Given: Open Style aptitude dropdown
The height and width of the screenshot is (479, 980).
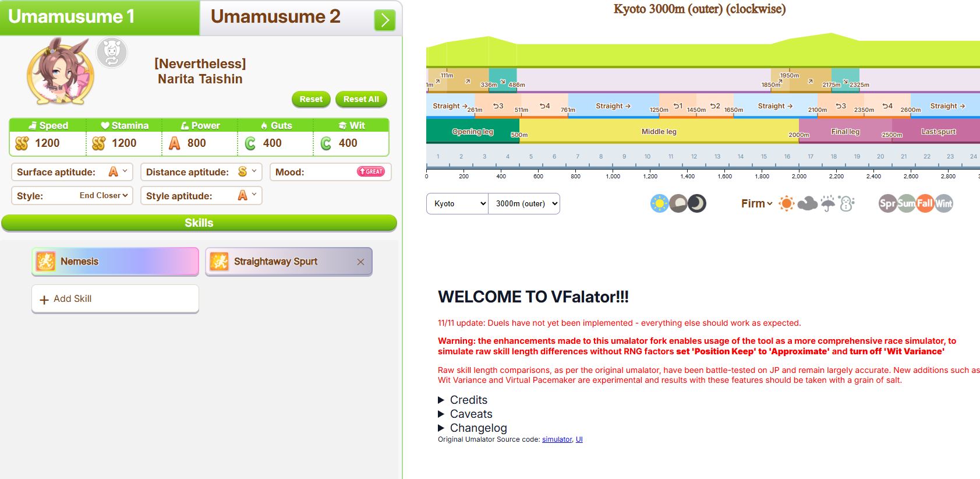Looking at the screenshot, I should coord(247,196).
